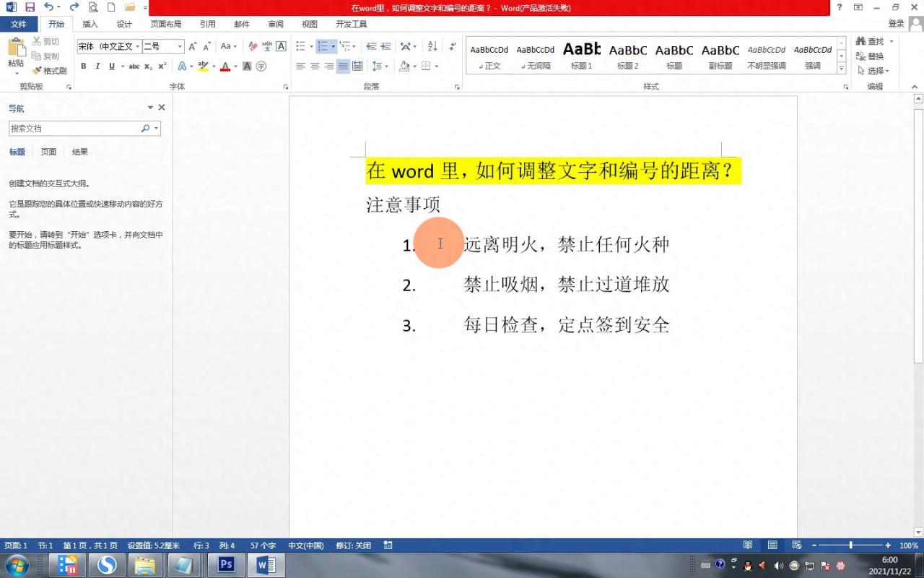This screenshot has width=924, height=578.
Task: Open the numbering list dropdown arrow
Action: click(x=333, y=46)
